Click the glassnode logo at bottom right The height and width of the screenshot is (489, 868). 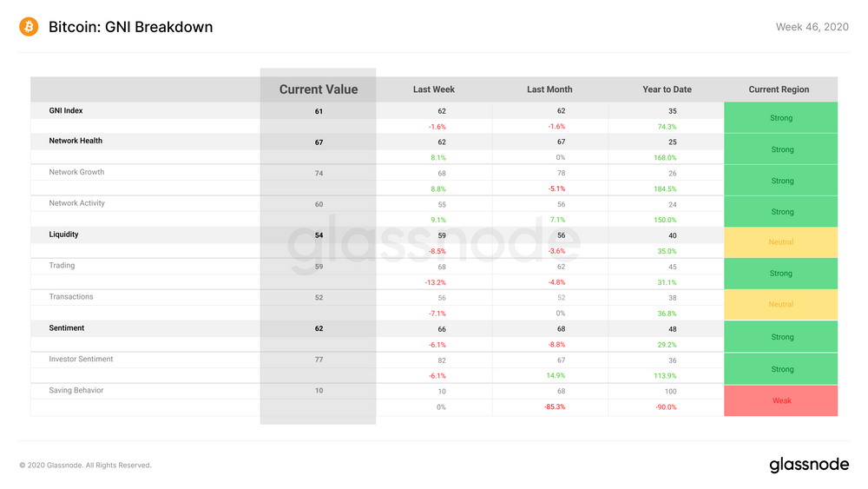(x=809, y=465)
